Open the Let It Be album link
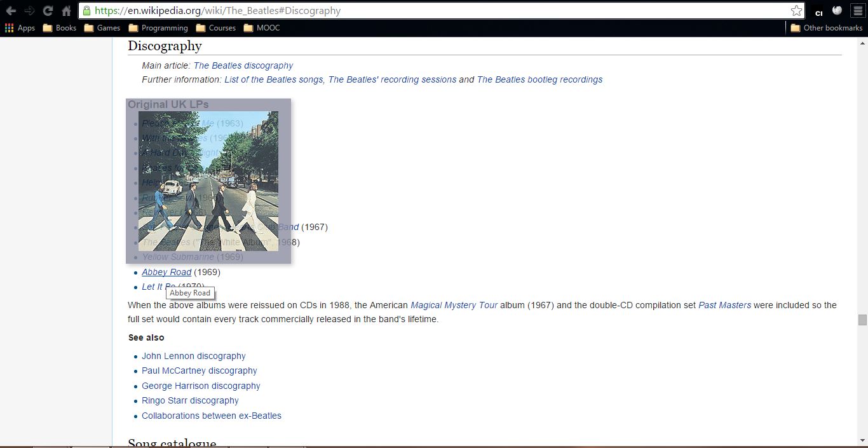The height and width of the screenshot is (448, 868). pyautogui.click(x=158, y=287)
